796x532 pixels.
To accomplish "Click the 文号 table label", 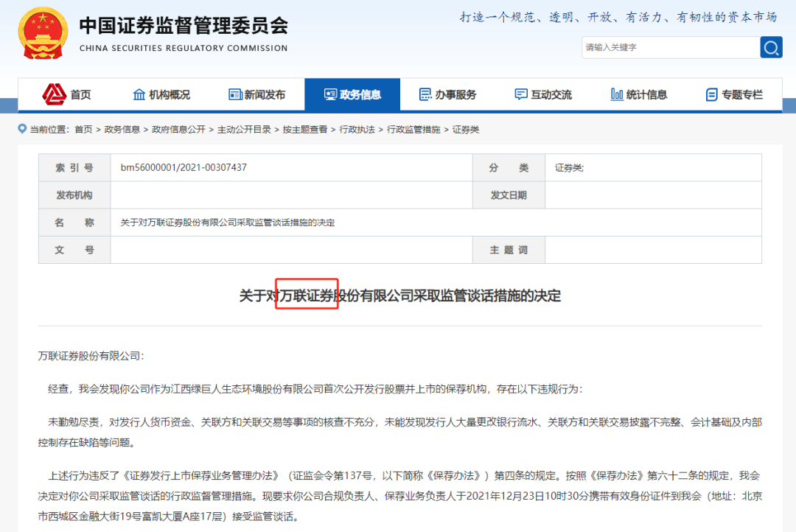I will (74, 251).
